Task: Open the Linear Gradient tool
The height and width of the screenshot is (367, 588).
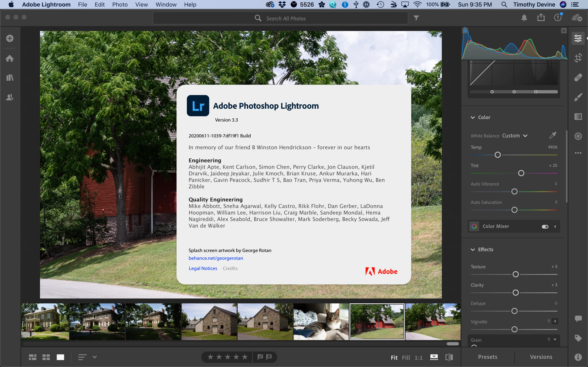Action: (578, 117)
